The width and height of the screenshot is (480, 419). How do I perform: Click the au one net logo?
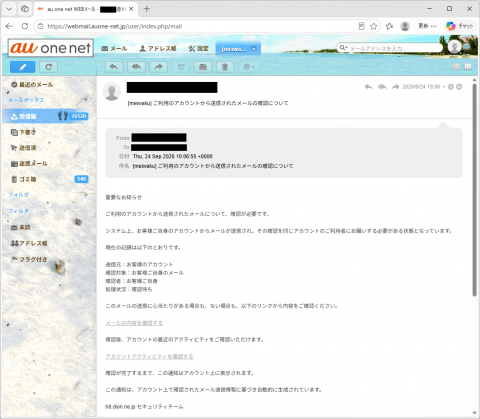pos(50,48)
